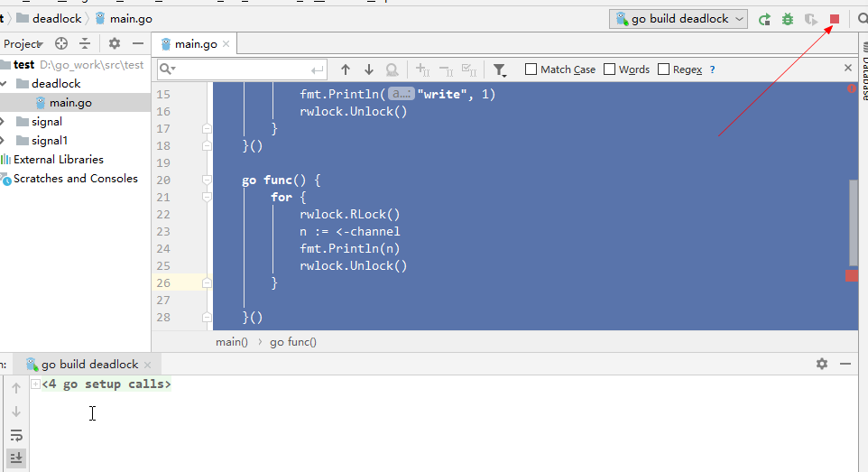The image size is (868, 472).
Task: Close the go build deadlock run tab
Action: click(147, 365)
